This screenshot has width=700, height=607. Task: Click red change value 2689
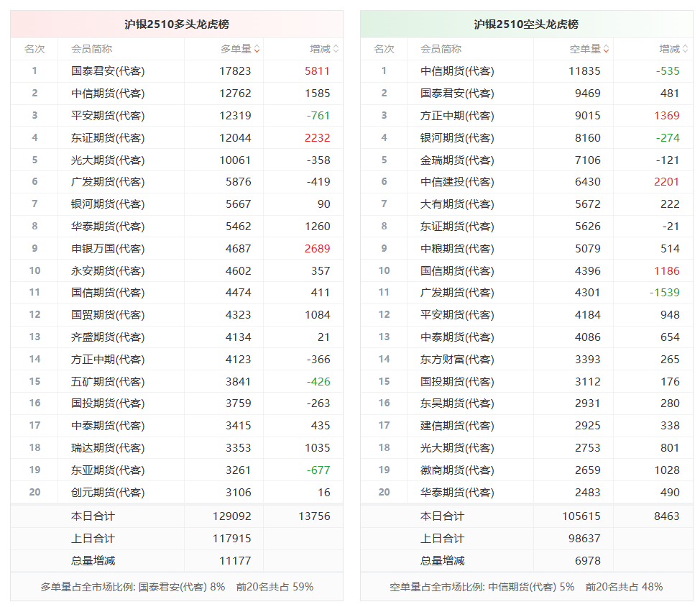[x=318, y=249]
